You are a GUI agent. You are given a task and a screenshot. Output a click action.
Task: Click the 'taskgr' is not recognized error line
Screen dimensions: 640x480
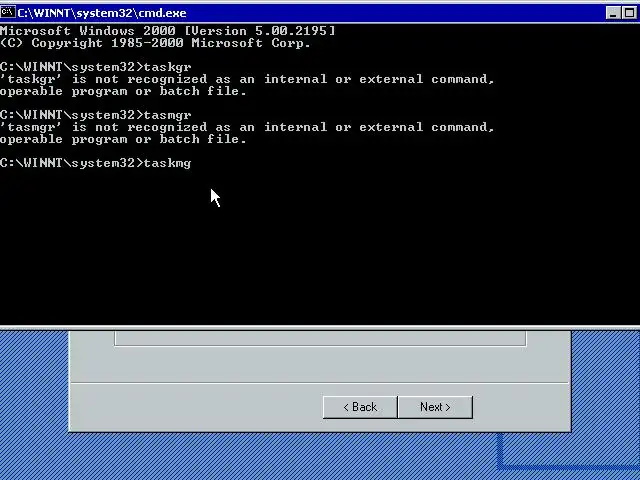pyautogui.click(x=247, y=79)
